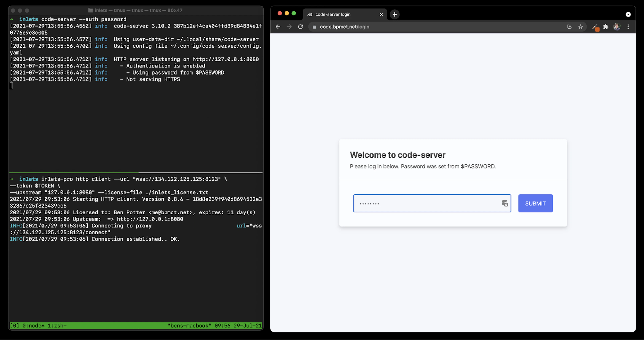Click "Using password from $PASSWORD" log line
Viewport: 644px width, 340px height.
[x=178, y=73]
